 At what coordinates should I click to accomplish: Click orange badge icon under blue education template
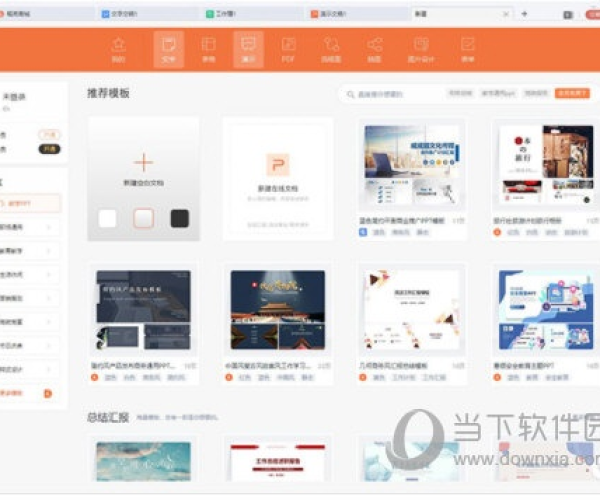497,377
